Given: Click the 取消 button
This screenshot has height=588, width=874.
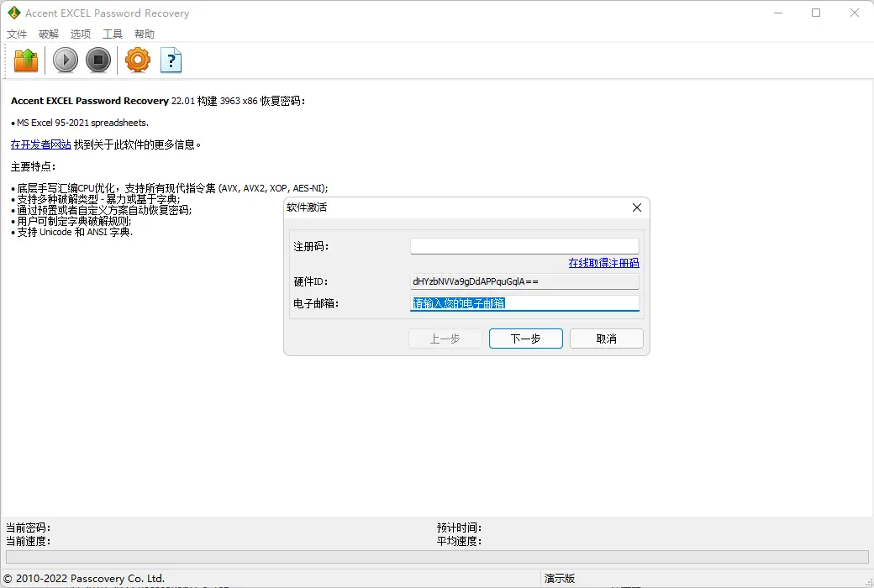Looking at the screenshot, I should 607,339.
